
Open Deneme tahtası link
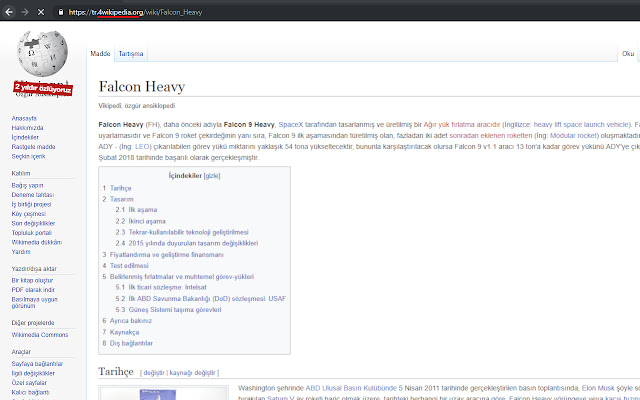coord(33,195)
